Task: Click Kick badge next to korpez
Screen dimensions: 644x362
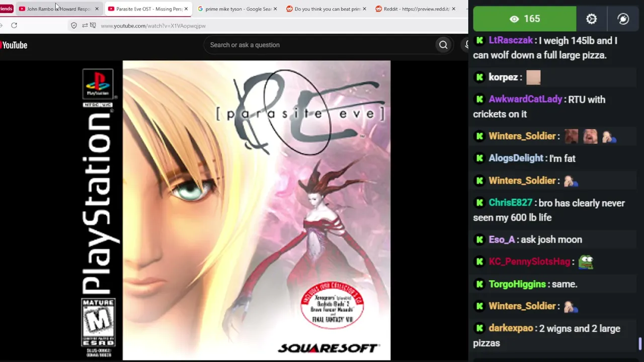Action: pos(479,77)
